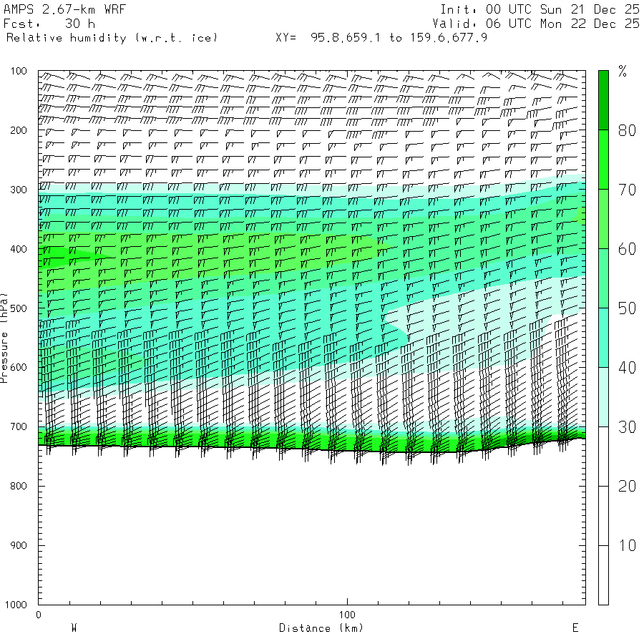Click the colorbar '20' value label
This screenshot has height=644, width=644.
point(627,487)
